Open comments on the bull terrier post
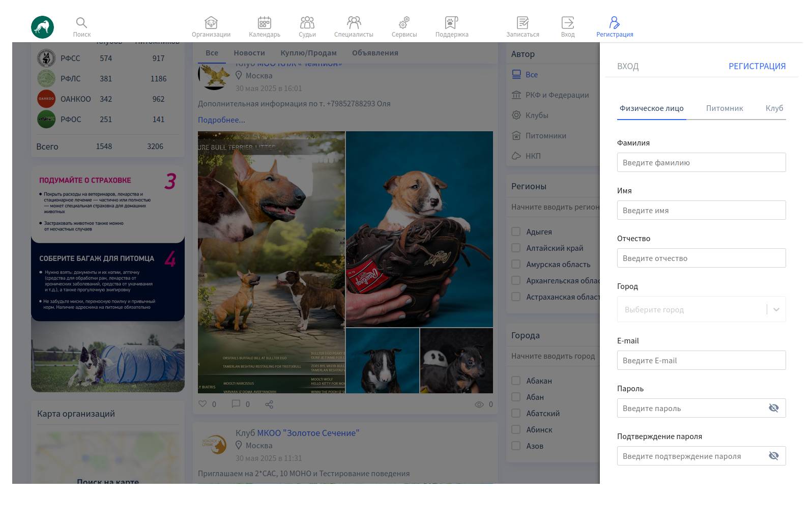Screen dimensions: 812x523 [x=236, y=404]
